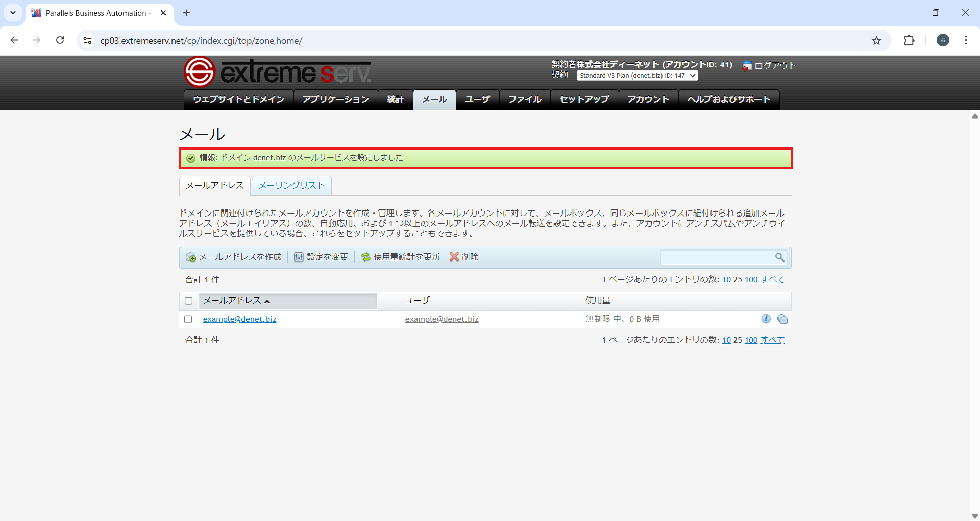Open the browser profile avatar
This screenshot has height=521, width=980.
click(x=943, y=40)
